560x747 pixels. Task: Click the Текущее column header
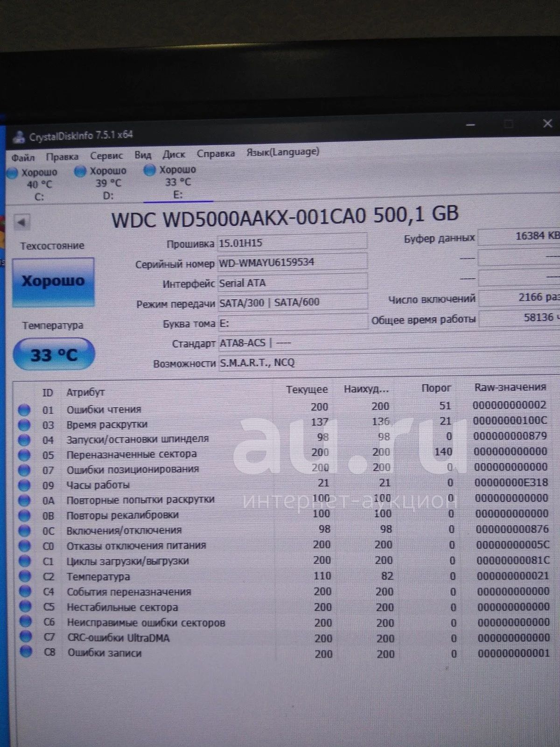[307, 389]
